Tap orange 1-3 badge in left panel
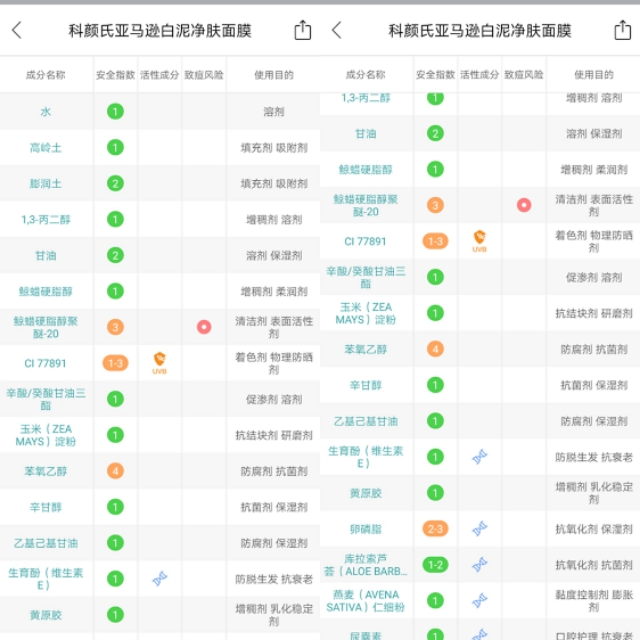Image resolution: width=640 pixels, height=640 pixels. tap(115, 363)
